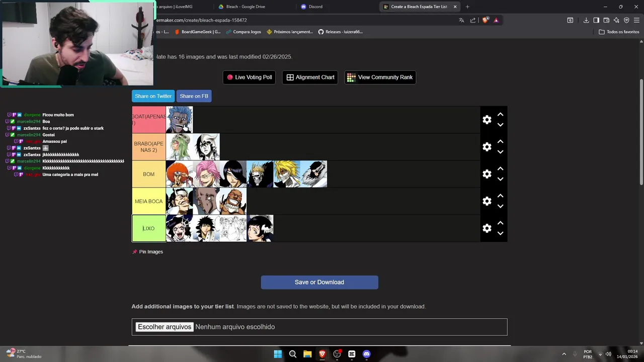Open settings gear for MEIA BOCA tier row
Screen dimensions: 644x362
tap(487, 201)
